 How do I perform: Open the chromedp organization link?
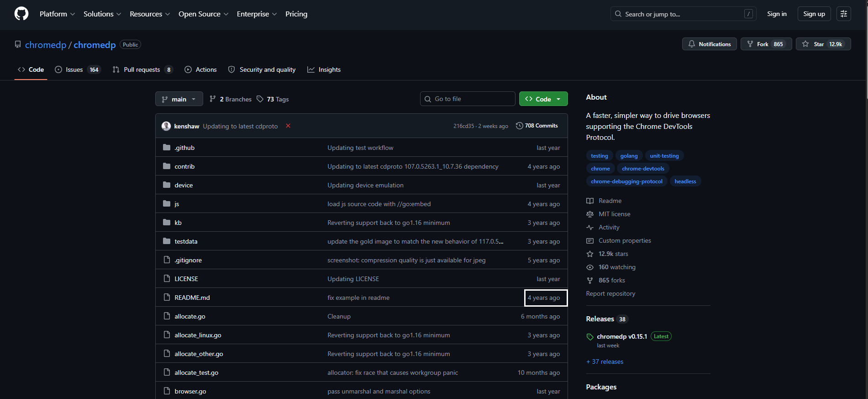[x=46, y=45]
